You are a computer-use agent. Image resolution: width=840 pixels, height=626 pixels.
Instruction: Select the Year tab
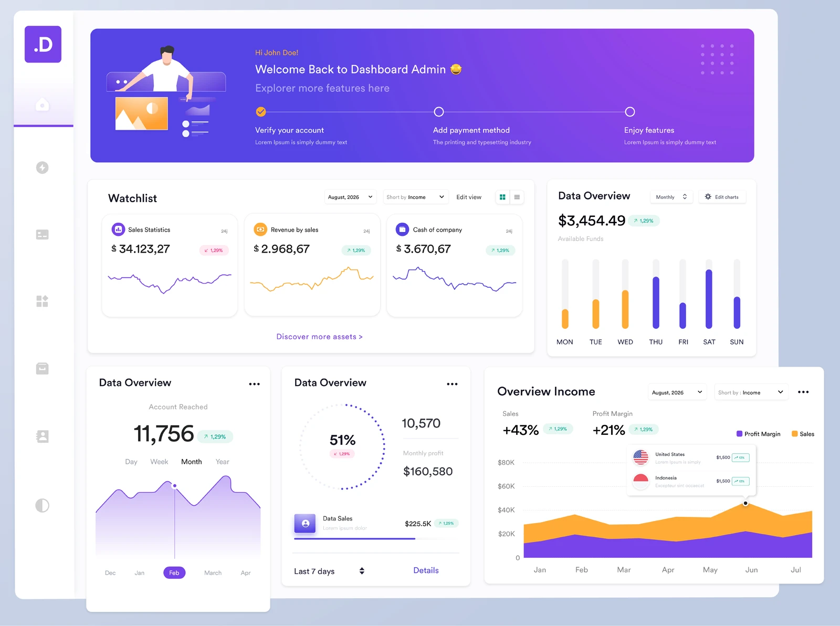pyautogui.click(x=222, y=462)
